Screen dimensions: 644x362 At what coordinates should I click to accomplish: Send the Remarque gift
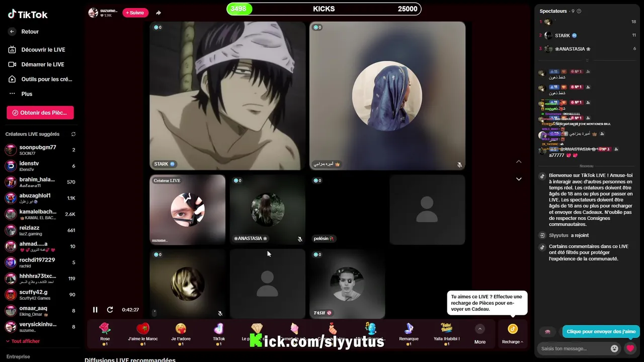tap(409, 334)
